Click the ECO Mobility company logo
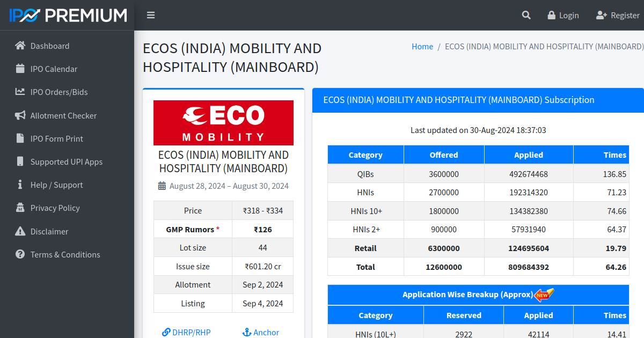The image size is (644, 338). pos(223,122)
